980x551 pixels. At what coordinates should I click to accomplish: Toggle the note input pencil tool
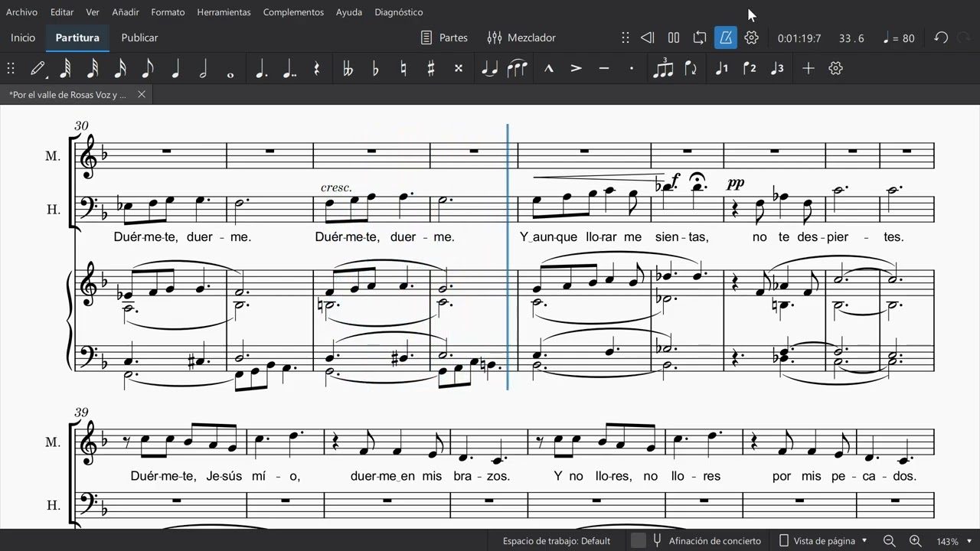(37, 68)
